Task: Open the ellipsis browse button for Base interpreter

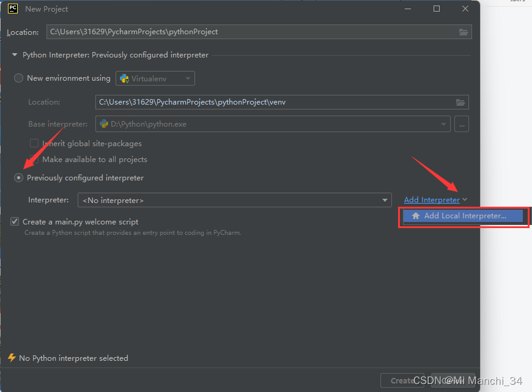Action: pyautogui.click(x=462, y=124)
